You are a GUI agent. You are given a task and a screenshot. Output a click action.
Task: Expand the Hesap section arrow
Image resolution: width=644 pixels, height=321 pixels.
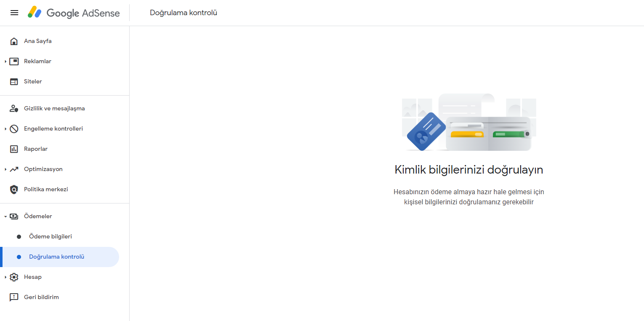coord(5,277)
